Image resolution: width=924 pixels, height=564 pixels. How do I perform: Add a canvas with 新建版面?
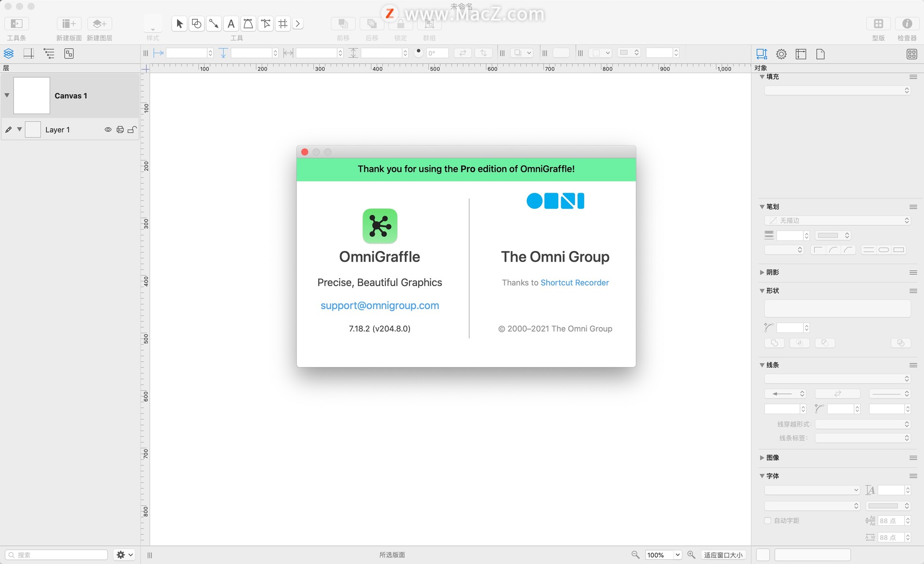coord(69,24)
